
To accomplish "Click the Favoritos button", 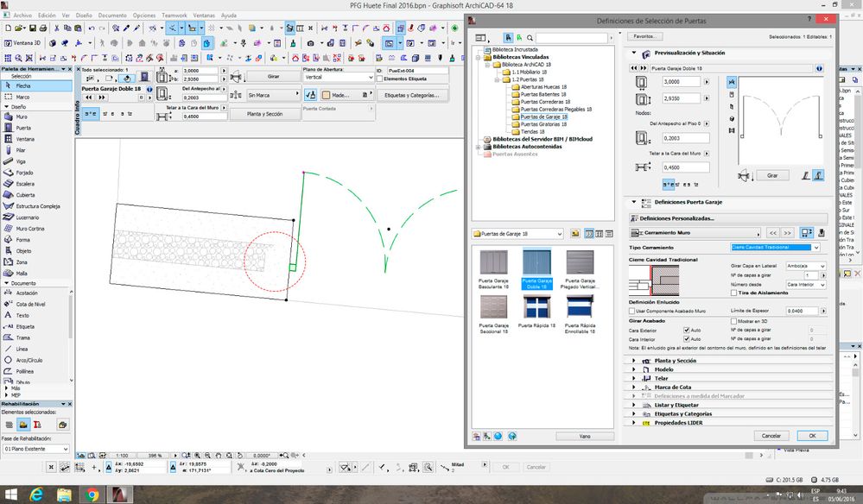I will 644,36.
